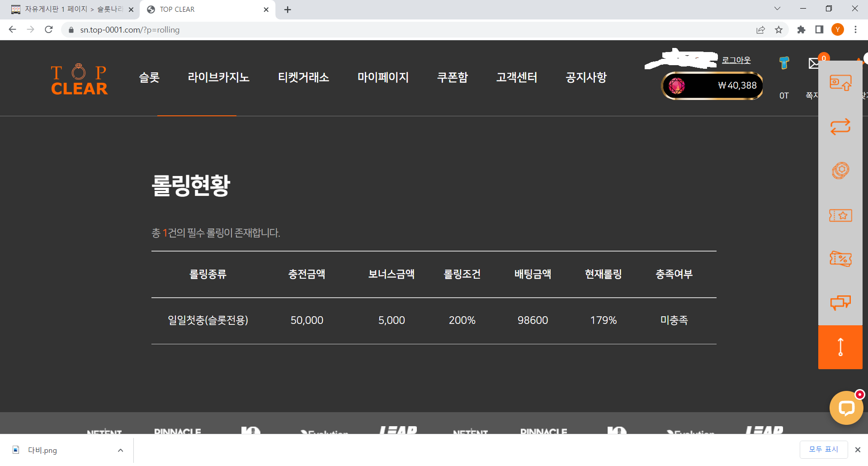This screenshot has width=868, height=466.
Task: Open the 쿠폰함 menu
Action: pyautogui.click(x=452, y=77)
